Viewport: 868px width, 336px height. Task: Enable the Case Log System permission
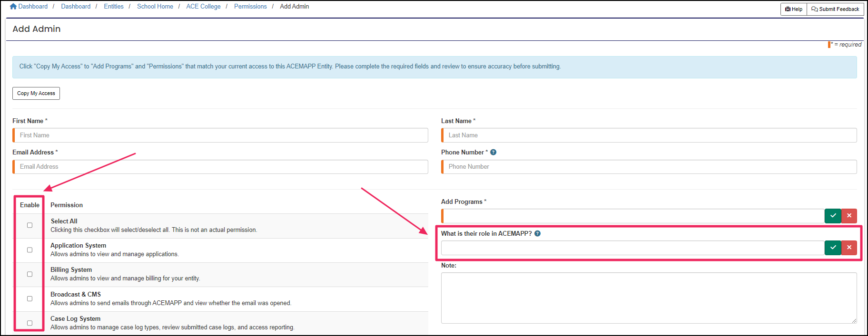tap(30, 323)
